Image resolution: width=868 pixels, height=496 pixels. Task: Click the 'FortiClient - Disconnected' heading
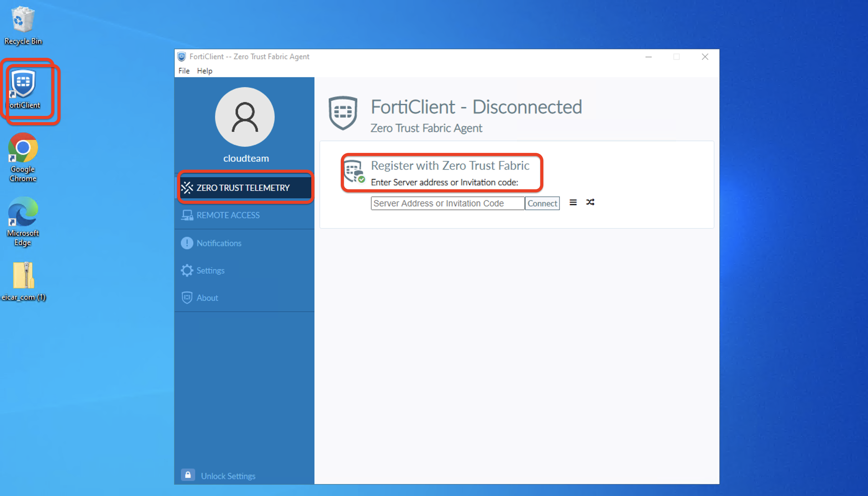(476, 107)
